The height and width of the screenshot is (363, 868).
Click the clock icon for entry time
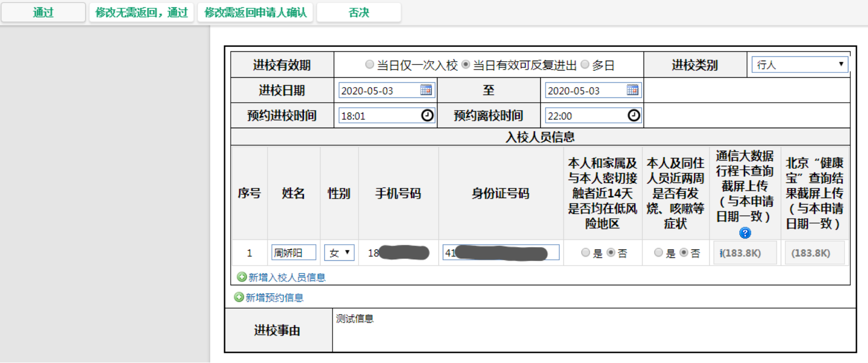tap(427, 115)
